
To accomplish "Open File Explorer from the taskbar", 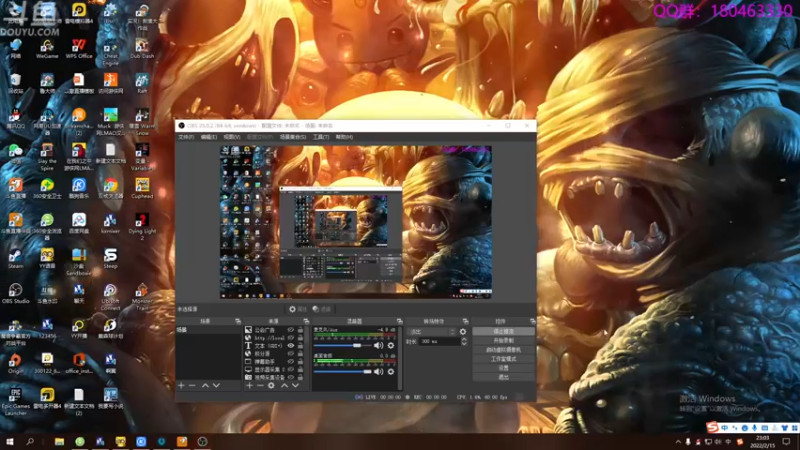I will point(59,441).
